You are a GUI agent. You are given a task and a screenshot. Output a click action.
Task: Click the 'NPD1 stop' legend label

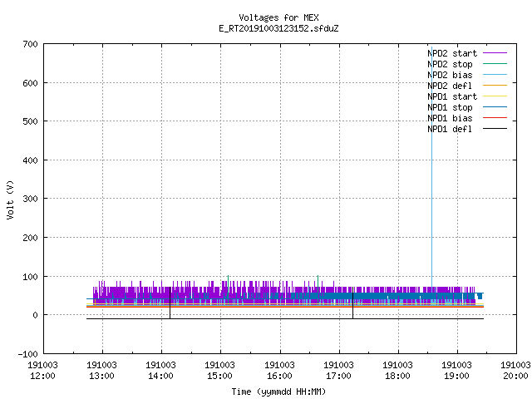point(450,107)
